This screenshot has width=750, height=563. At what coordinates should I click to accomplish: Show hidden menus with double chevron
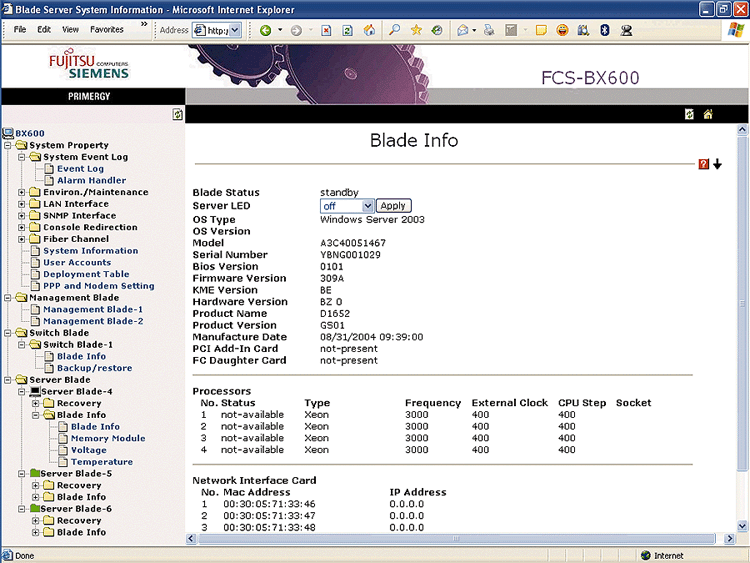[x=144, y=24]
